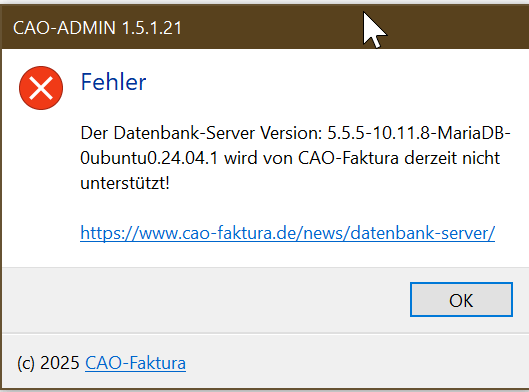Confirm the error with the OK button

461,300
